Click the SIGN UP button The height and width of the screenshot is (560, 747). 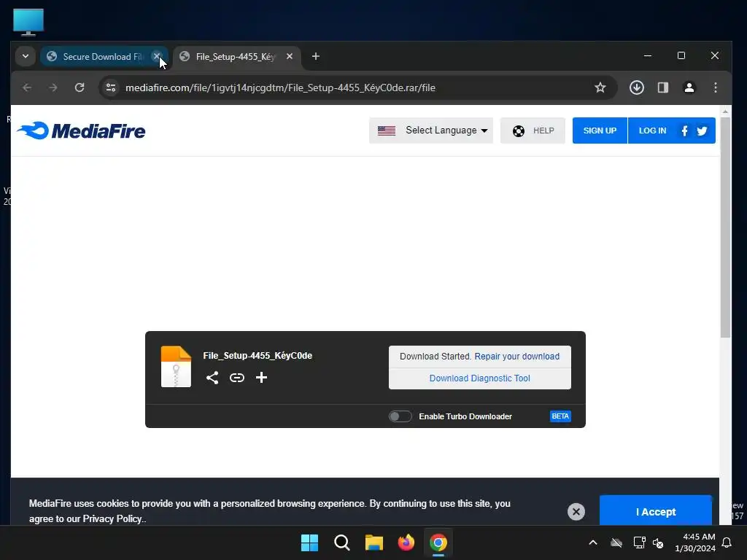pos(600,131)
